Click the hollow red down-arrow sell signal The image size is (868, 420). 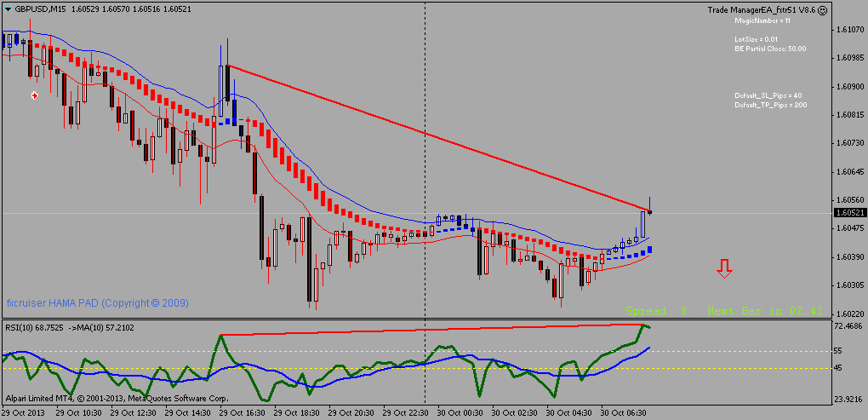[724, 268]
